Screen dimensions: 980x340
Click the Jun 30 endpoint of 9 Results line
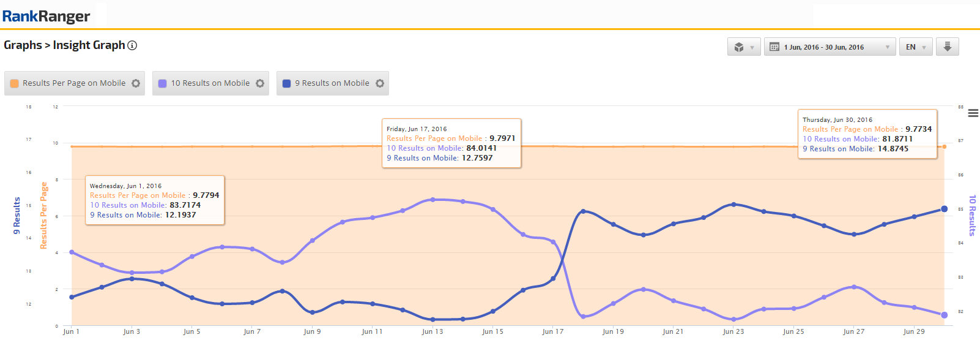pos(945,209)
